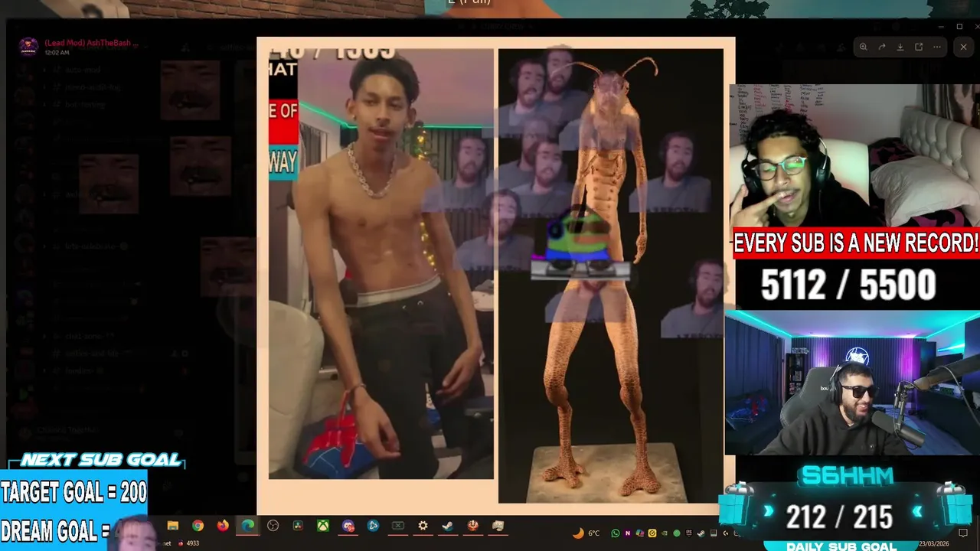Switch to Microsoft Edge in the taskbar
This screenshot has height=551, width=980.
[x=248, y=526]
